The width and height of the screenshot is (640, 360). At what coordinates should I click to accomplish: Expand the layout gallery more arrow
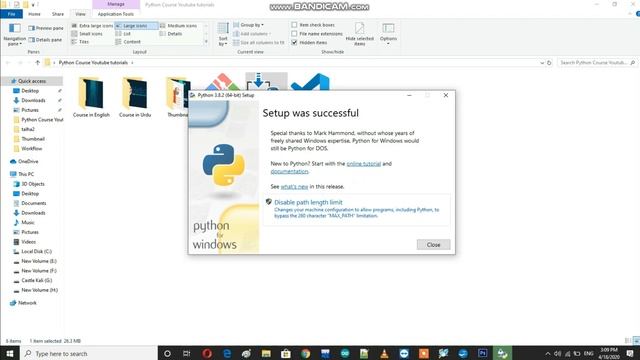click(x=206, y=42)
